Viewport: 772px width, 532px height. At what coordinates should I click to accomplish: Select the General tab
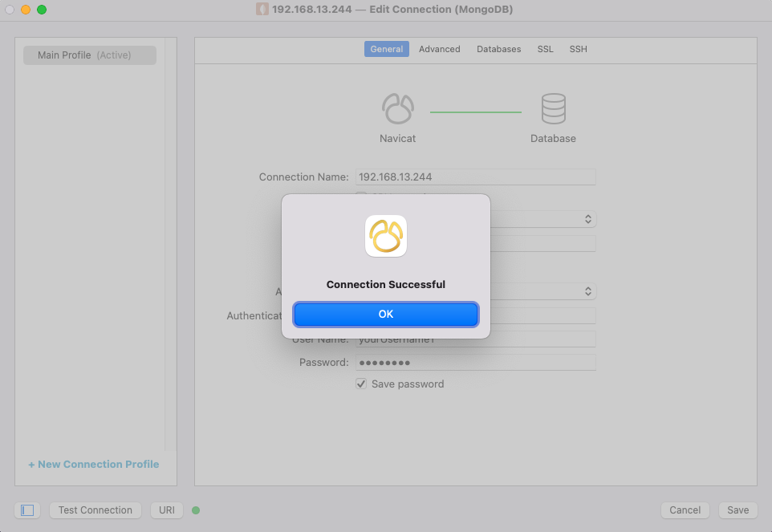point(387,49)
